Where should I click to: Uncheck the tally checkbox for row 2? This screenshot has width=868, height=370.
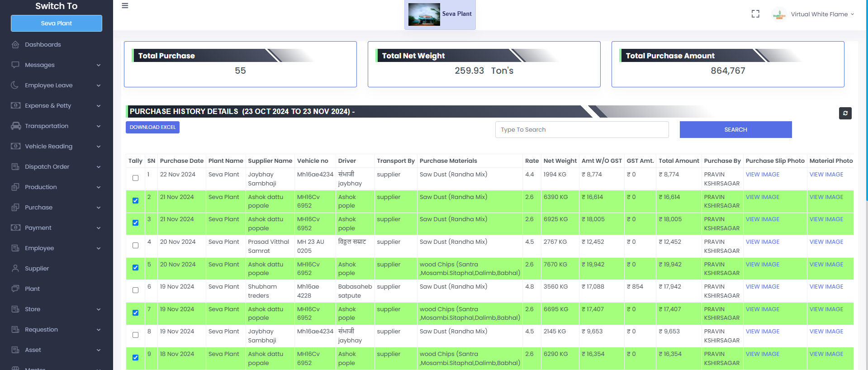click(135, 201)
